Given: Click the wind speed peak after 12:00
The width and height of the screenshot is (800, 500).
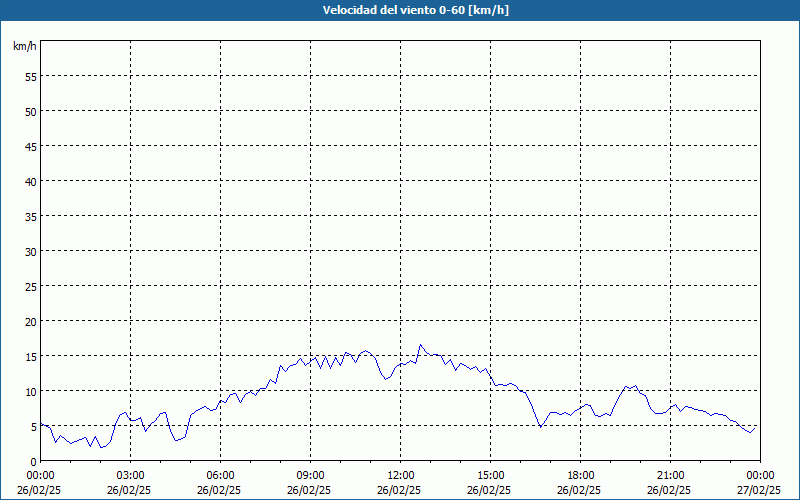Looking at the screenshot, I should (420, 345).
